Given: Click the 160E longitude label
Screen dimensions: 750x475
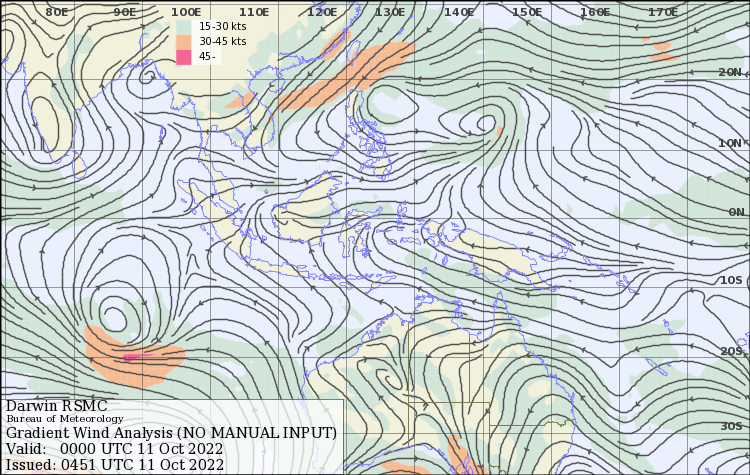Looking at the screenshot, I should point(595,12).
